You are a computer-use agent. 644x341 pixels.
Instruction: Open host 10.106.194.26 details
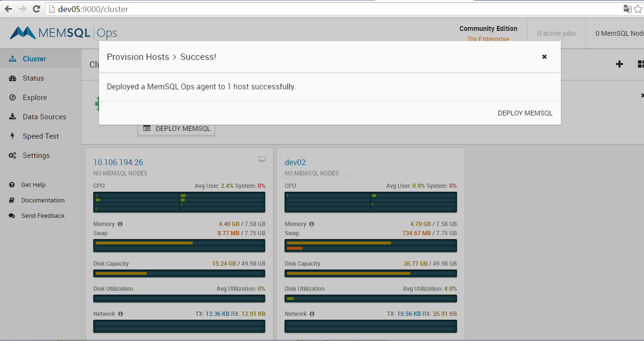tap(118, 162)
